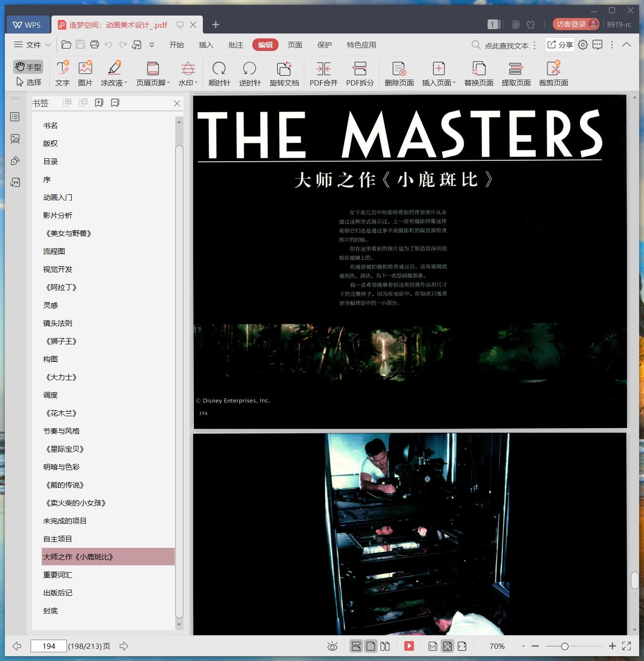The image size is (644, 661).
Task: Go to next page arrow
Action: coord(124,646)
